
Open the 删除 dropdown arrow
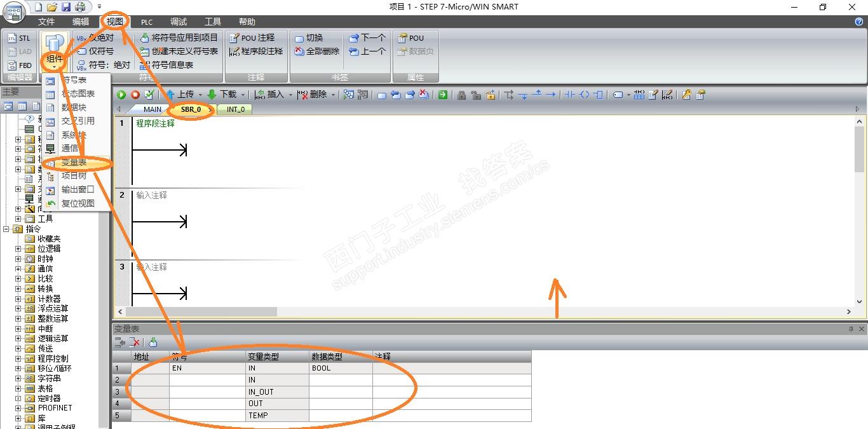[x=333, y=95]
